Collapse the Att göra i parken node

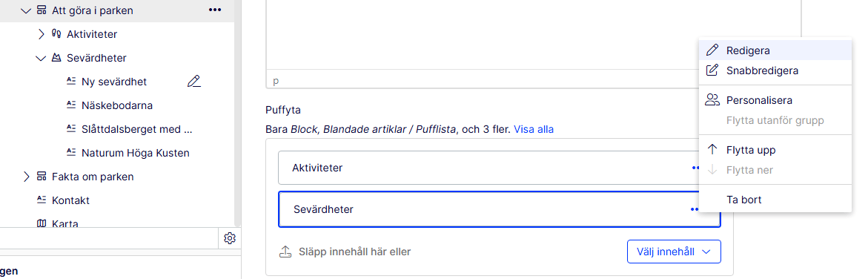[25, 10]
